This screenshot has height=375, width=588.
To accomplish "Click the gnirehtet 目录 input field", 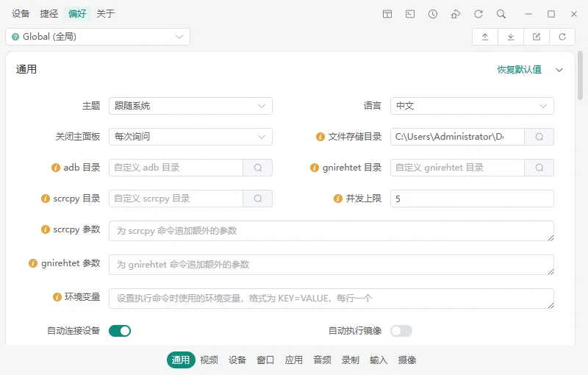I will pos(457,168).
